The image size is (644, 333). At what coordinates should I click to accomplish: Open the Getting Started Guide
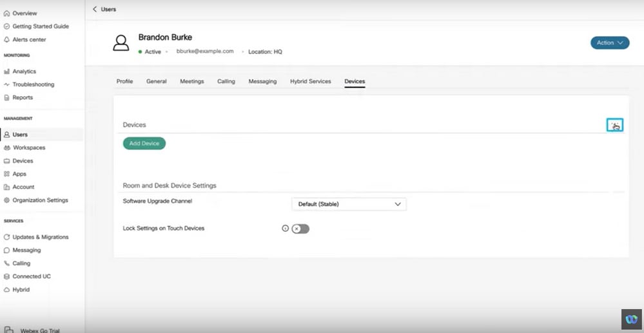pos(36,26)
